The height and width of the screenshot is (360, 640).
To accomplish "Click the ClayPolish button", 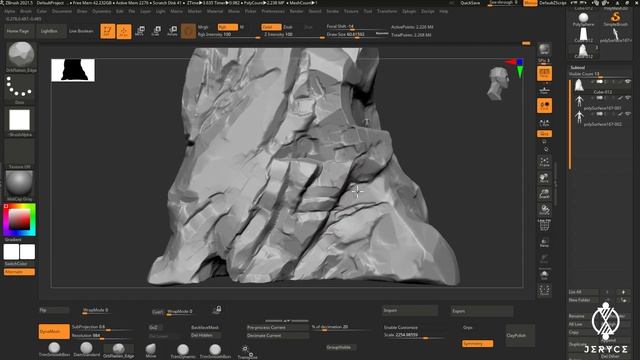I will 520,335.
